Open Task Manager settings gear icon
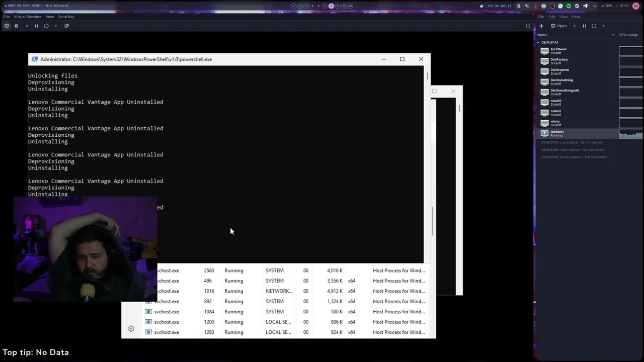The image size is (644, 362). [131, 329]
